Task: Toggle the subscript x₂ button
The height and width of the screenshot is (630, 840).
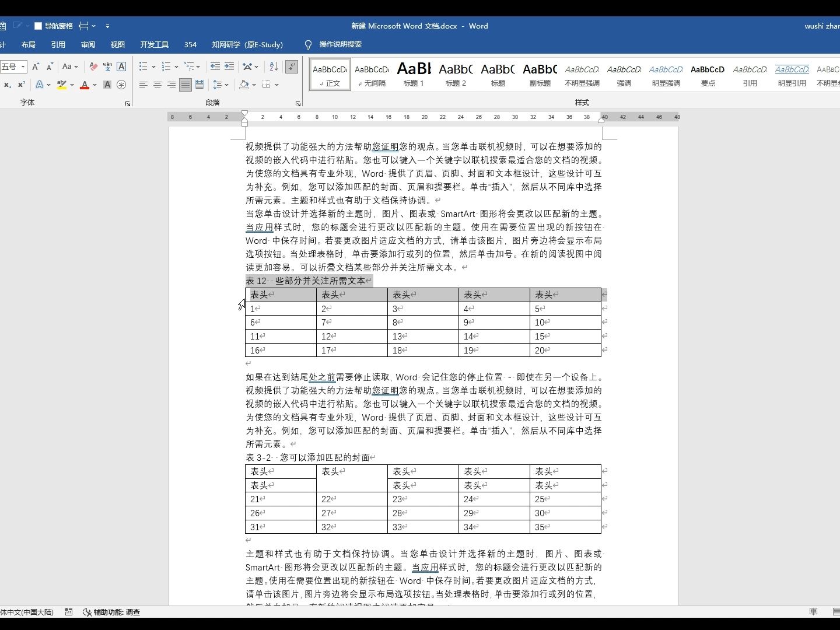Action: tap(7, 85)
